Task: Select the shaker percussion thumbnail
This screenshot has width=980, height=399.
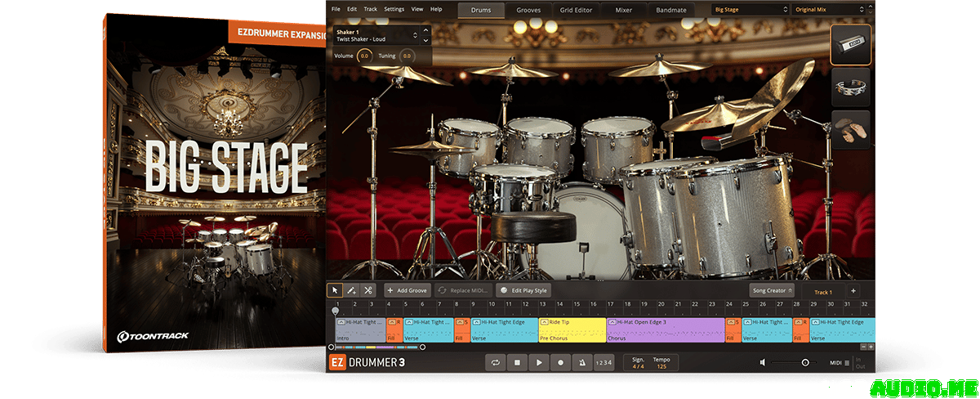Action: point(851,45)
